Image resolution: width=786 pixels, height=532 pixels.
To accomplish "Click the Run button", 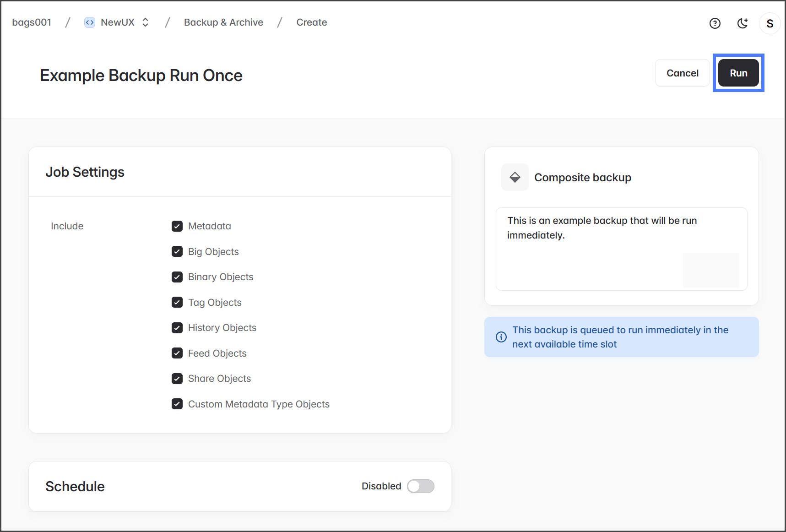I will click(738, 73).
